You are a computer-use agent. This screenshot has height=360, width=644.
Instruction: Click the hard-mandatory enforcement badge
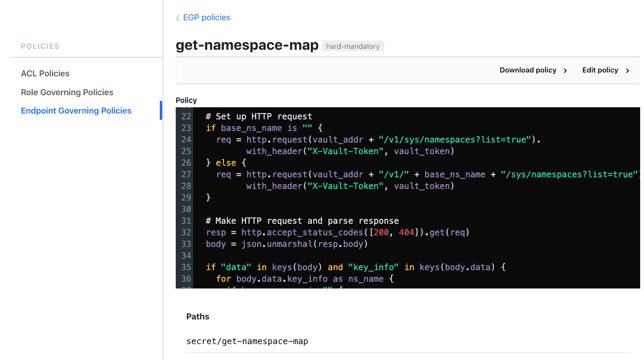pos(353,46)
